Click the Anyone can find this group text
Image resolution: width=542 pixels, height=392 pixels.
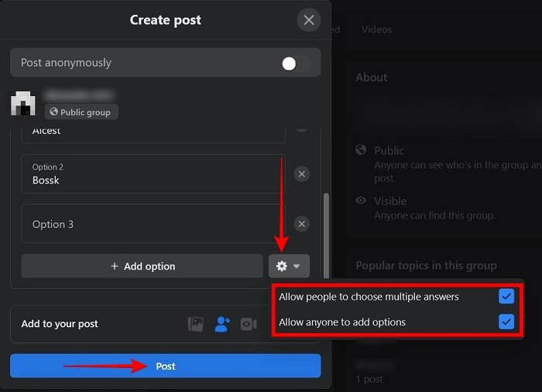435,215
